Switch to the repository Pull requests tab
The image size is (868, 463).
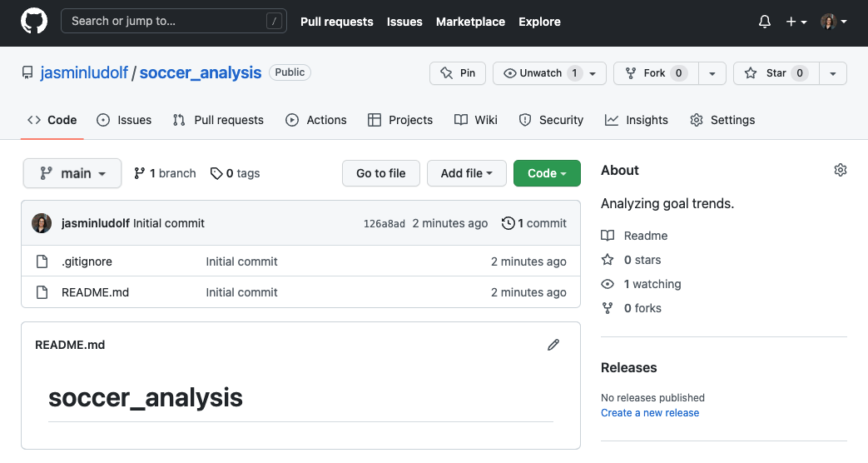[218, 120]
